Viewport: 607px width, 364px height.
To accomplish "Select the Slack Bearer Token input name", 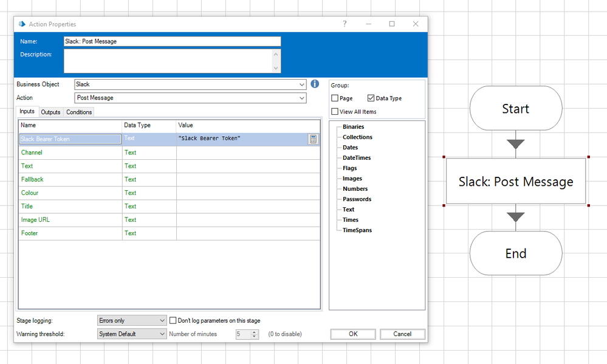I will (x=70, y=139).
